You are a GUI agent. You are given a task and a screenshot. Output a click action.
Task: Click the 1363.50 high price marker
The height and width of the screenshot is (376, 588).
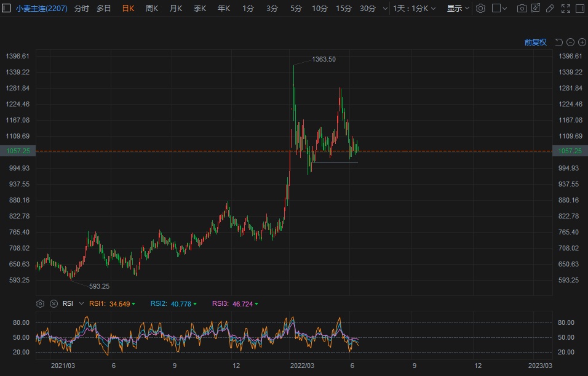[324, 59]
